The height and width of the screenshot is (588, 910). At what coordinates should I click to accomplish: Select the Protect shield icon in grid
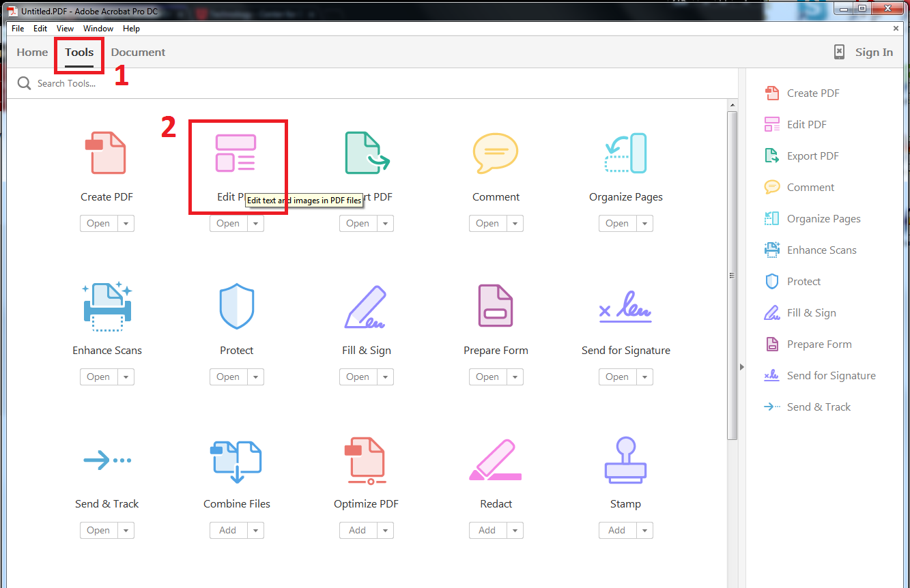[237, 307]
